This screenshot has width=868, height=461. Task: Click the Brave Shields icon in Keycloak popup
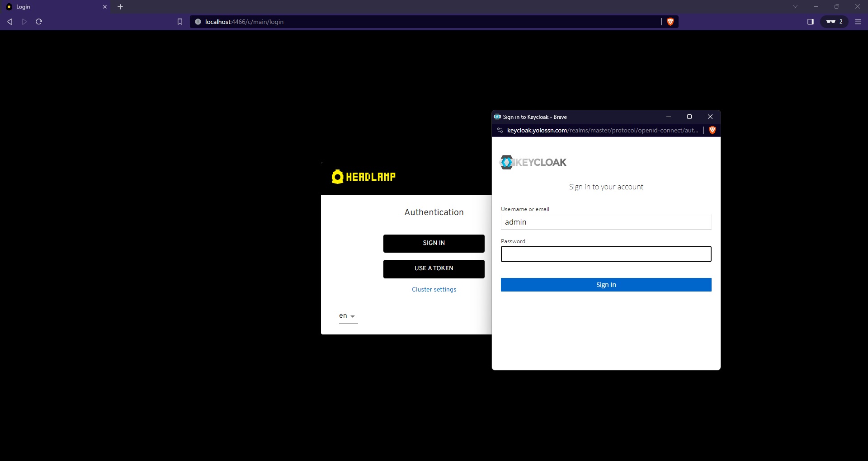712,130
